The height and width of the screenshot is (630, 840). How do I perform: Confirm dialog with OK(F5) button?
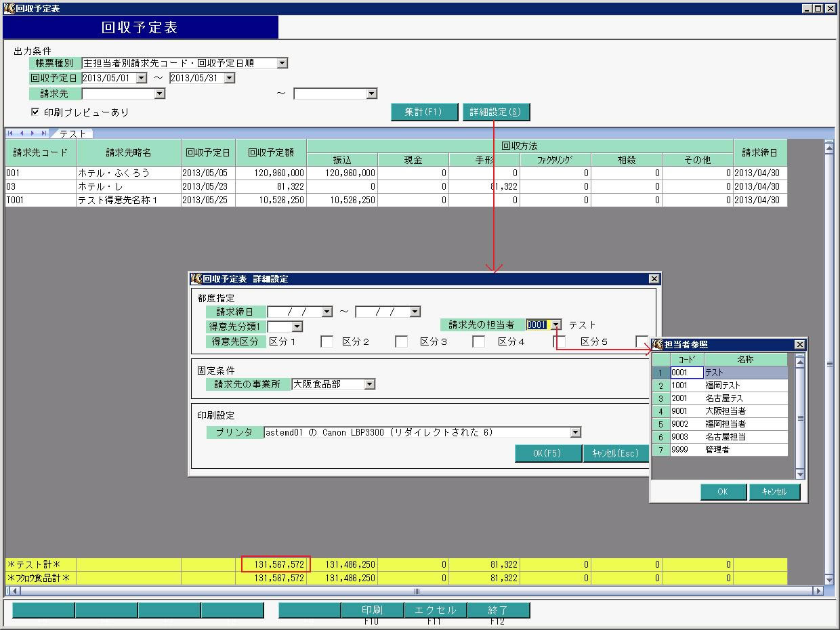tap(548, 453)
